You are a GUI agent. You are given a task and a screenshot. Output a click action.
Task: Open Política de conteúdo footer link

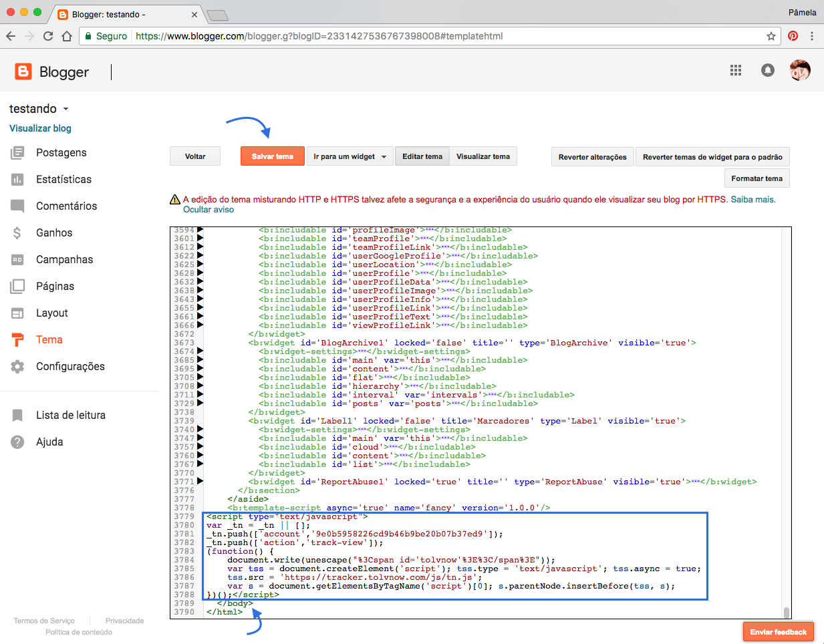79,633
